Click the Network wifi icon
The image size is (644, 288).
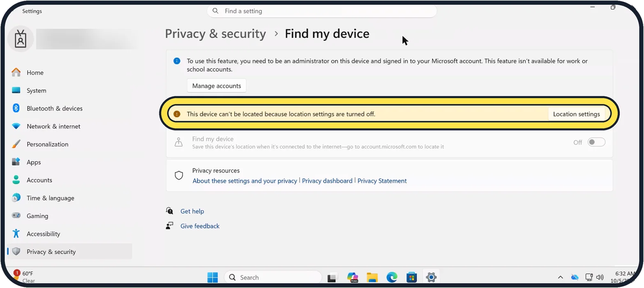coord(16,126)
